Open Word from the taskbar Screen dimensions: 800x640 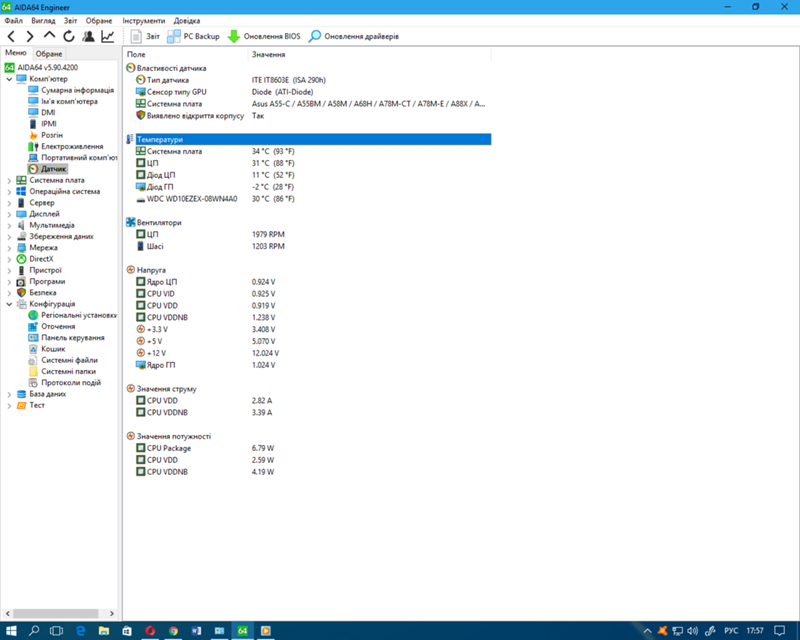196,631
